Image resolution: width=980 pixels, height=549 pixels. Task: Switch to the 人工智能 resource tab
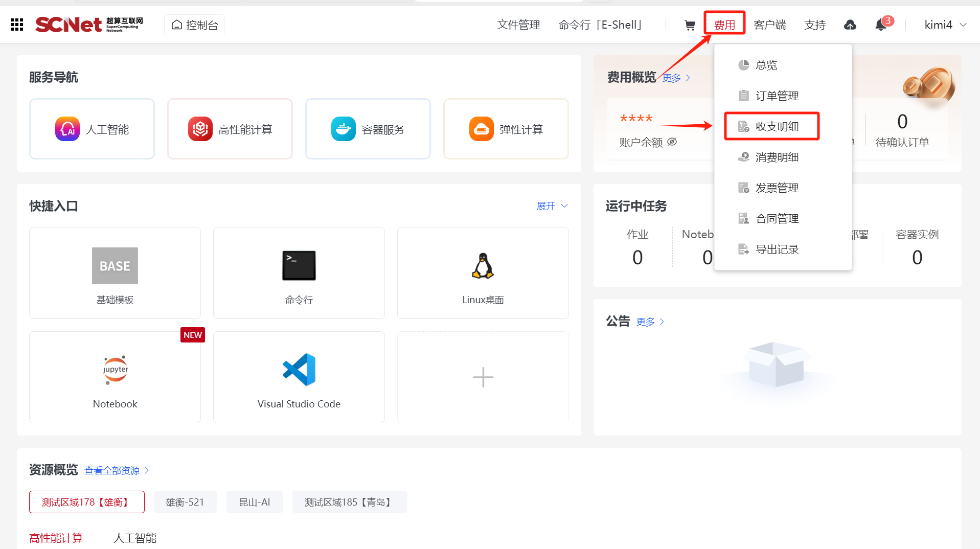click(x=135, y=538)
